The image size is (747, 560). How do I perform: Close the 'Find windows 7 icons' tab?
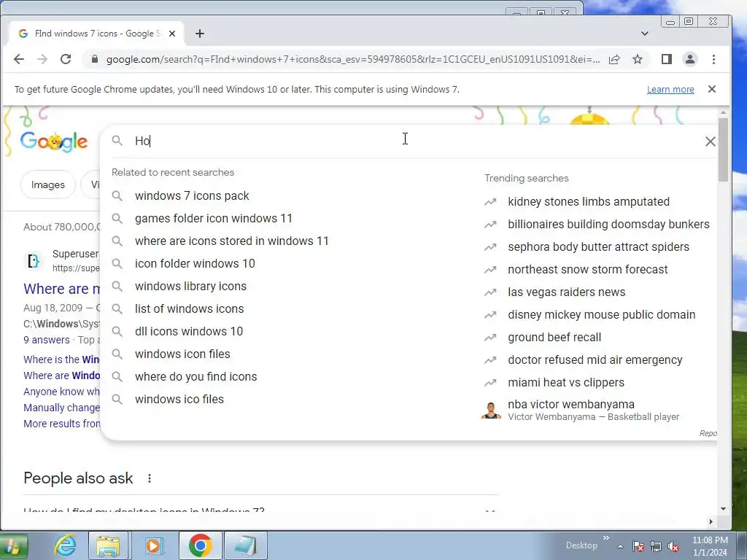tap(172, 34)
